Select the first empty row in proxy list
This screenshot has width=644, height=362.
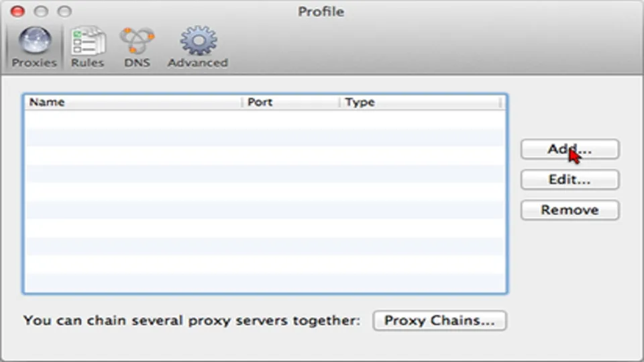click(265, 119)
